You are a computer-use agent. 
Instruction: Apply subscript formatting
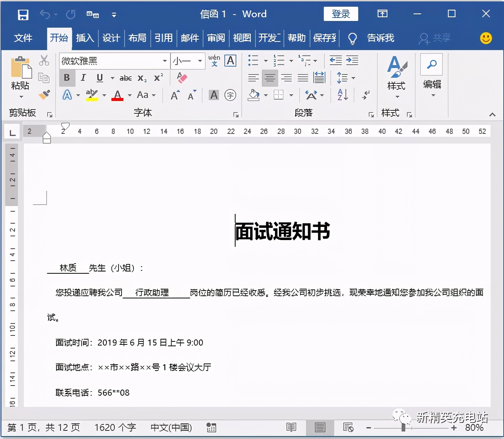pyautogui.click(x=142, y=78)
